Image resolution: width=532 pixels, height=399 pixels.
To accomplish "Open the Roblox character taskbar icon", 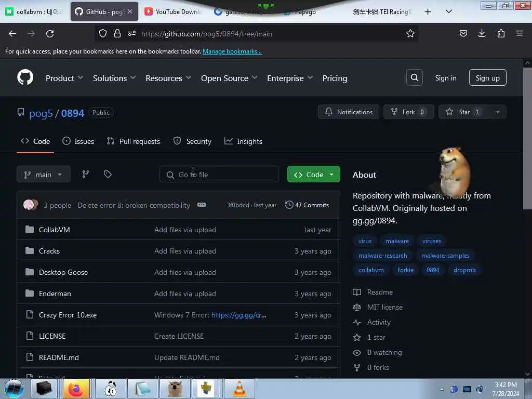I will point(206,389).
